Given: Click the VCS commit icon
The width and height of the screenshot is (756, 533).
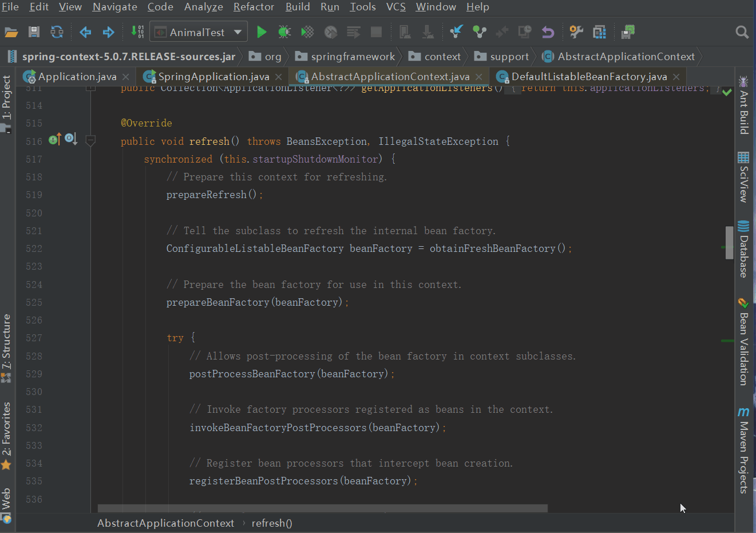Looking at the screenshot, I should click(x=479, y=32).
